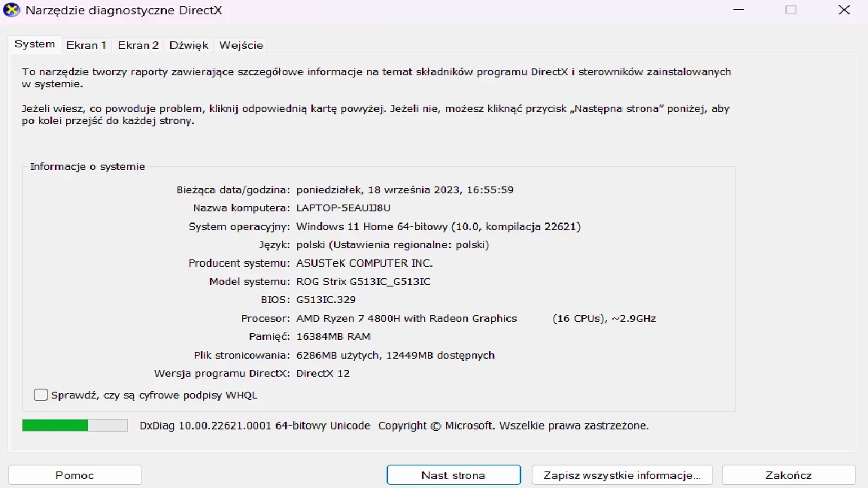Click the Windows 11 Home operating system value
This screenshot has width=868, height=488.
[x=439, y=226]
